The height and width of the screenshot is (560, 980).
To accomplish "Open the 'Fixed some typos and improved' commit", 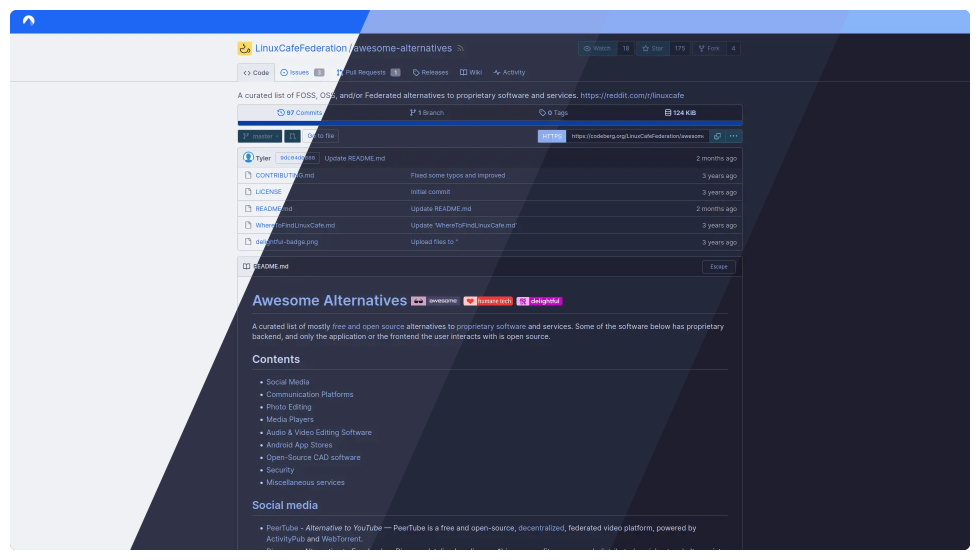I will [458, 175].
